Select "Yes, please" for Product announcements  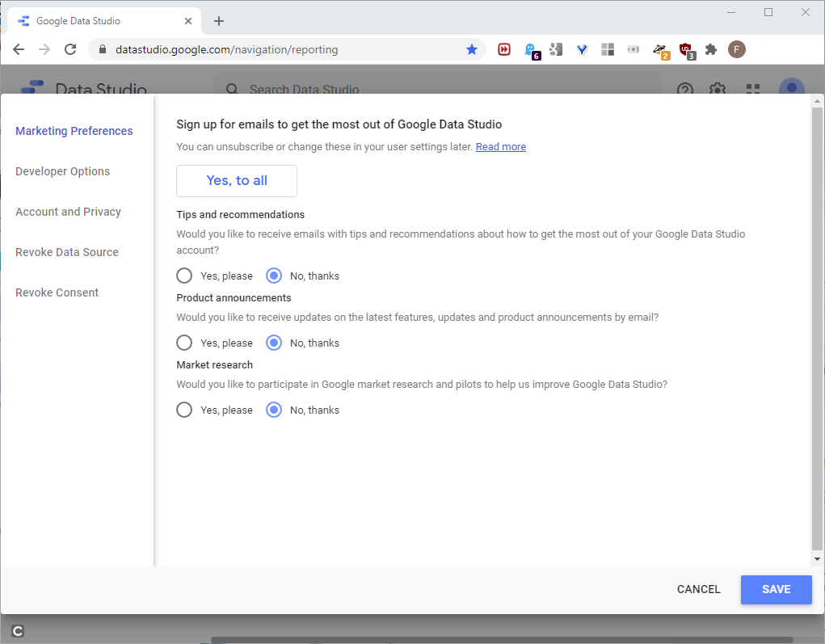184,343
